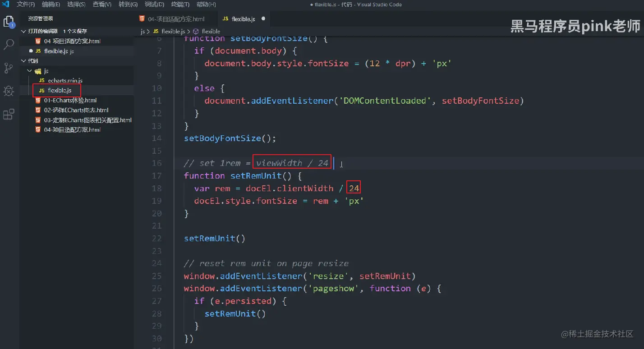Open 文件(F) menu
Image resolution: width=644 pixels, height=349 pixels.
[x=26, y=5]
